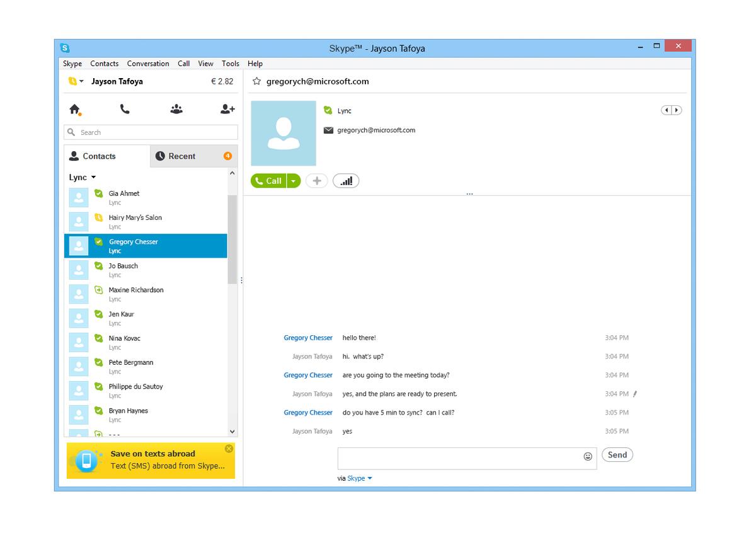Viewport: 756px width, 533px height.
Task: Switch to the Contacts tab
Action: pyautogui.click(x=107, y=156)
